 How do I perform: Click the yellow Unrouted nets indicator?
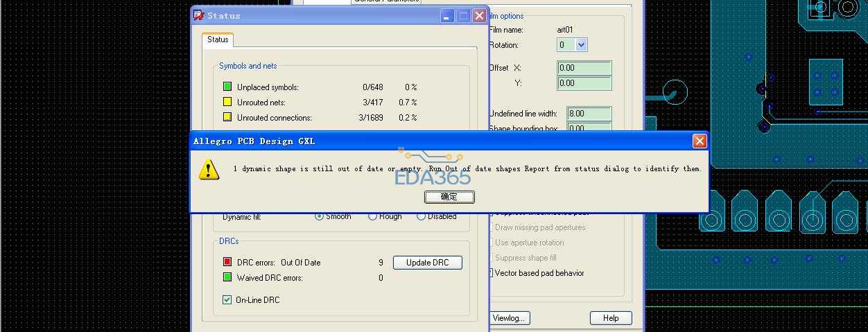click(x=227, y=102)
